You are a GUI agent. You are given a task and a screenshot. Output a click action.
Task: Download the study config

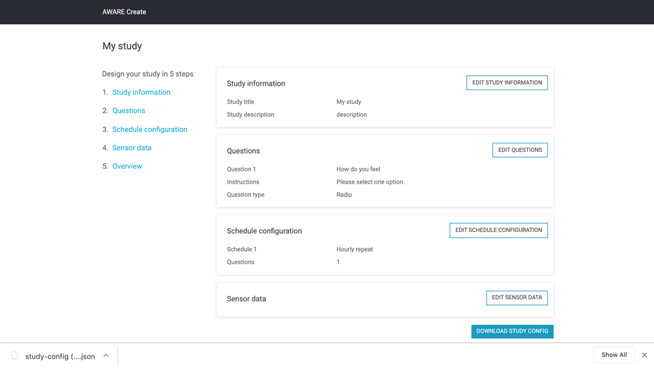512,331
